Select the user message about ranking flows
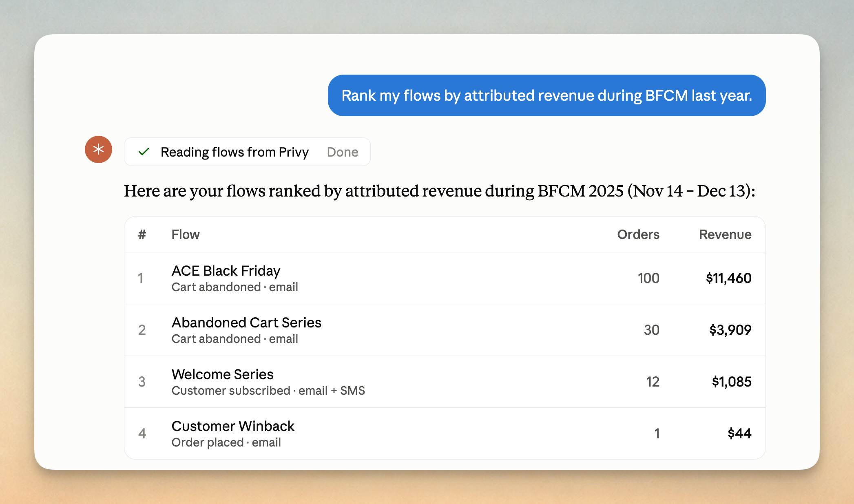Viewport: 854px width, 504px height. click(546, 95)
